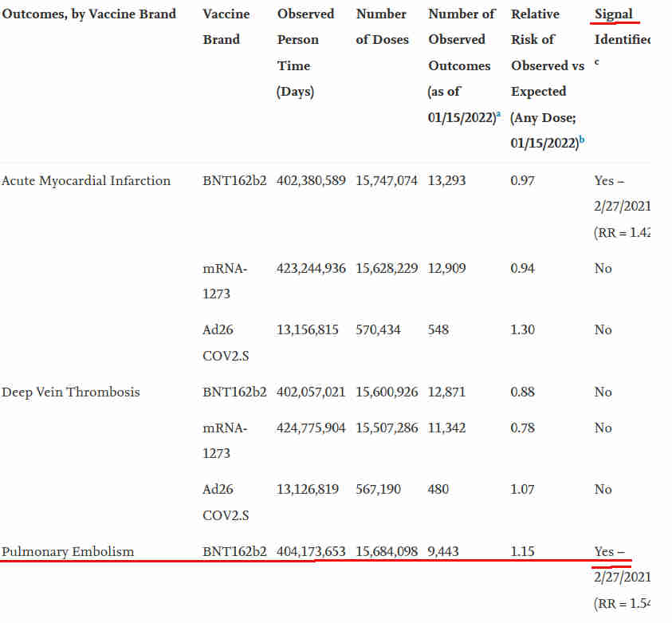Select observed outcomes value 9,443

pos(443,551)
